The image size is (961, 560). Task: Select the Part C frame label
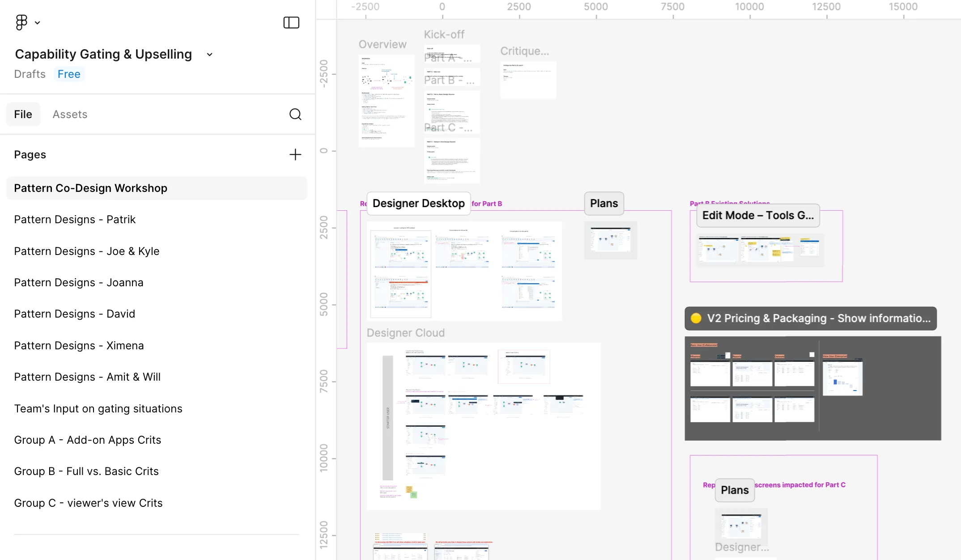click(x=448, y=128)
